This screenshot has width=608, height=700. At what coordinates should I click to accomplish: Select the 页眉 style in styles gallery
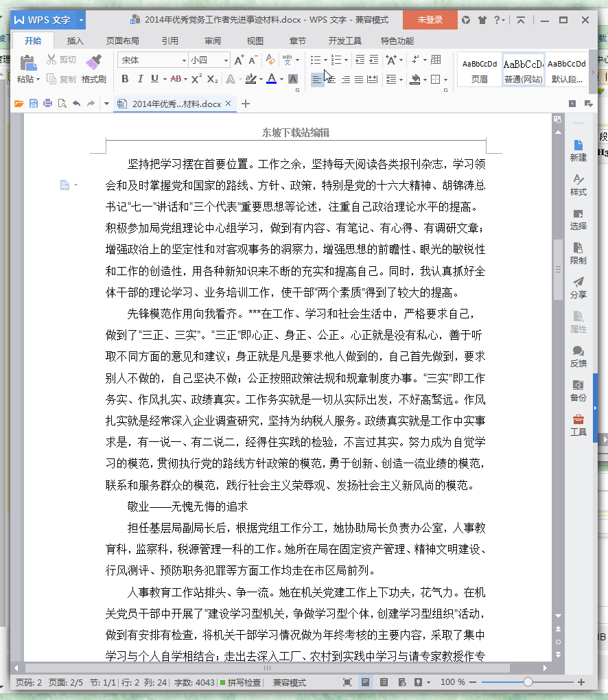(480, 69)
